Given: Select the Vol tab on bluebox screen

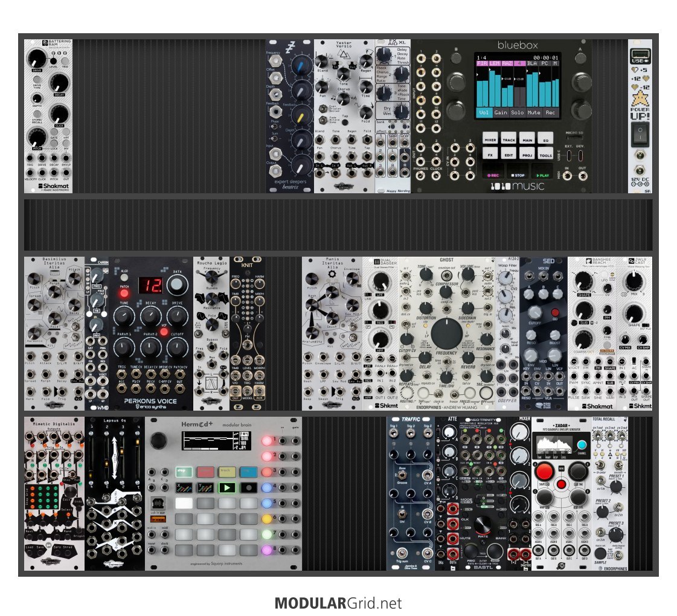Looking at the screenshot, I should [484, 112].
